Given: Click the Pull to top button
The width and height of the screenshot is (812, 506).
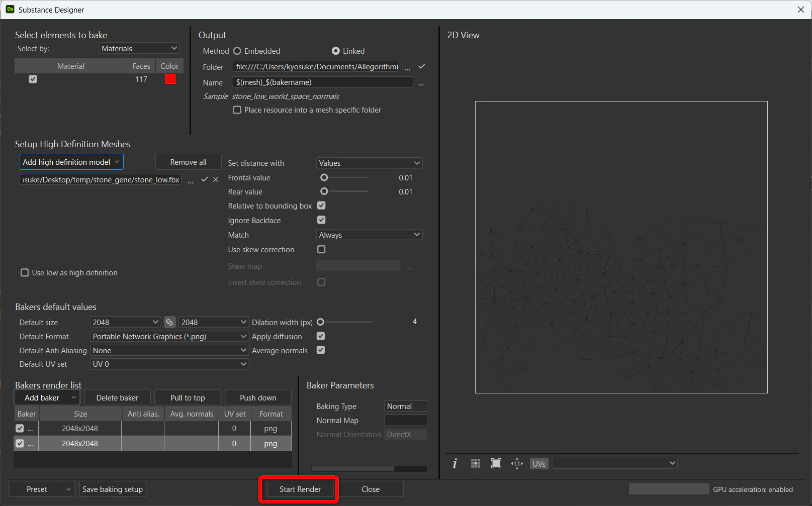Looking at the screenshot, I should pyautogui.click(x=188, y=398).
